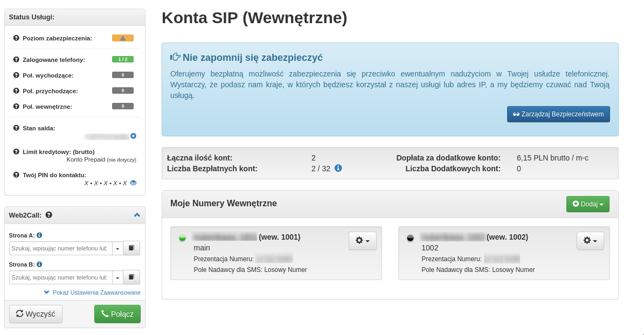Open gear settings menu for extension 1002

(x=590, y=241)
